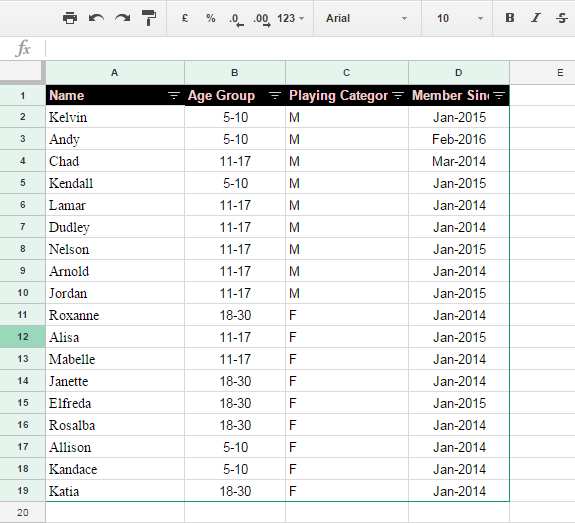The width and height of the screenshot is (575, 523).
Task: Toggle strikethrough formatting
Action: [x=562, y=18]
